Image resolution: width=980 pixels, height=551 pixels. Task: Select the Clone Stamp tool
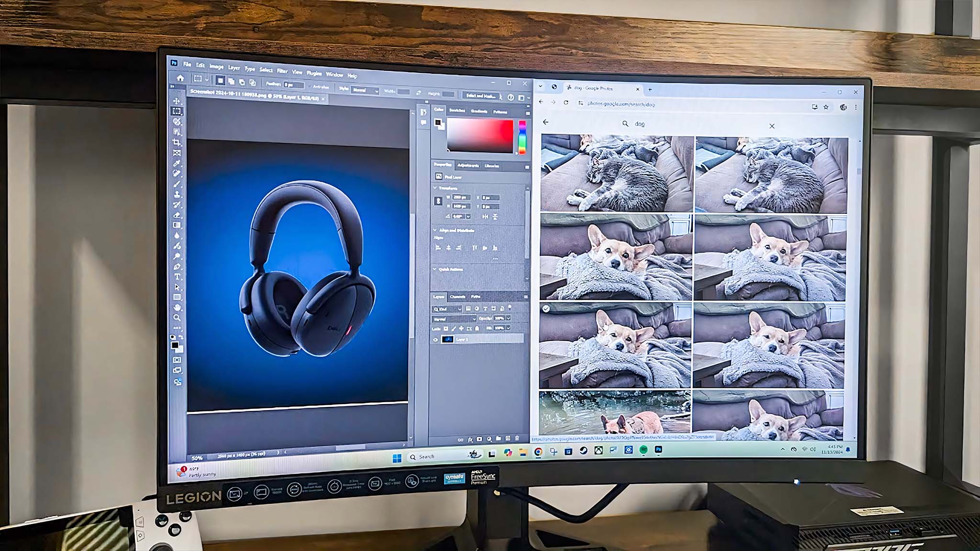pos(177,194)
